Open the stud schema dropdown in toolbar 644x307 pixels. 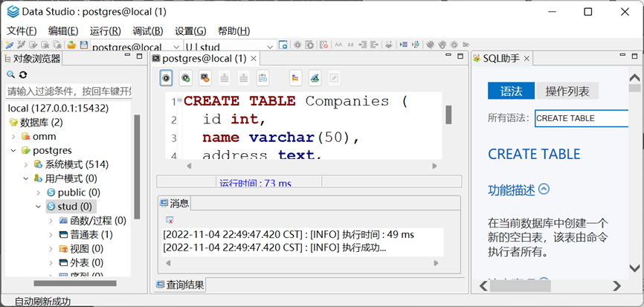tap(271, 47)
